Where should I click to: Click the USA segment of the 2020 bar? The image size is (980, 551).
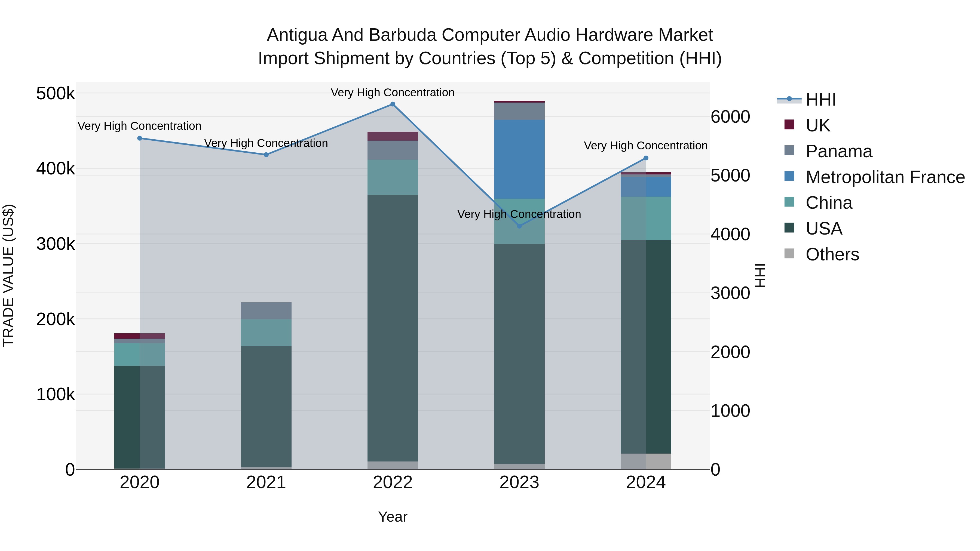pos(140,417)
